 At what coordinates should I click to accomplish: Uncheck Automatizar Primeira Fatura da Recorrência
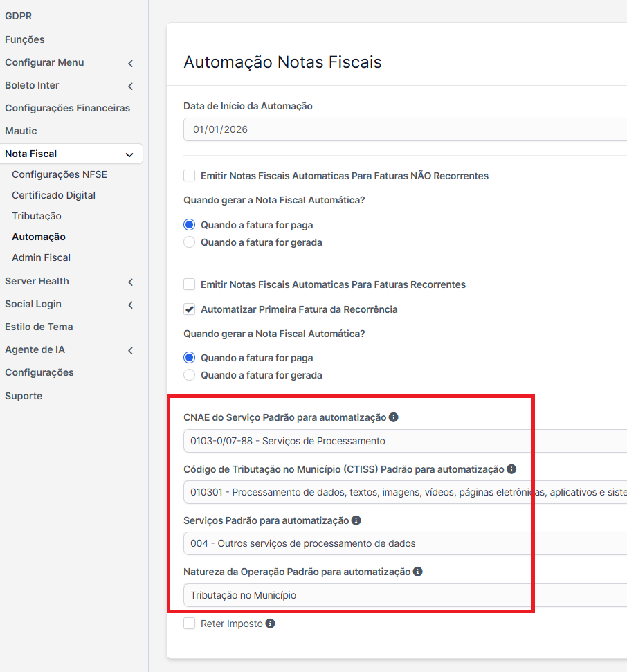[x=189, y=309]
